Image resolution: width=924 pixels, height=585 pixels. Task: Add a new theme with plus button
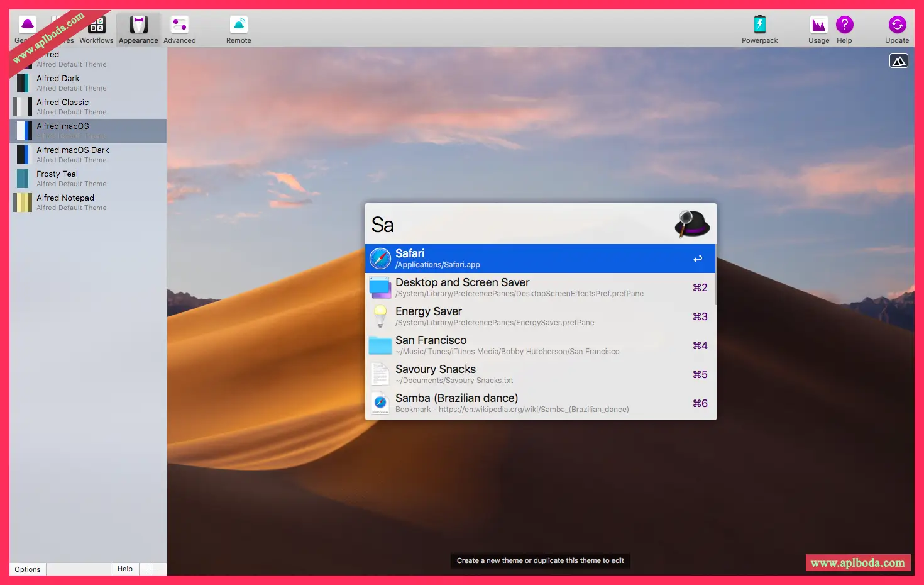[x=146, y=569]
